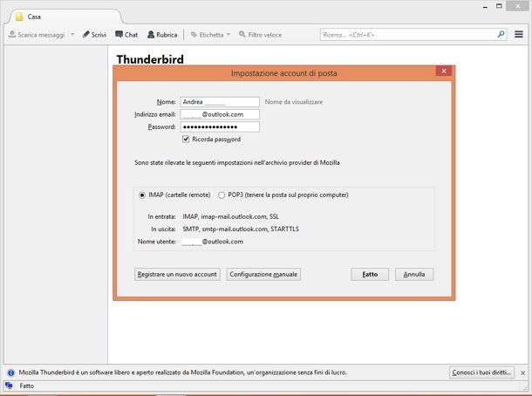
Task: Click the Nome utente @outlook.com value
Action: (x=213, y=242)
